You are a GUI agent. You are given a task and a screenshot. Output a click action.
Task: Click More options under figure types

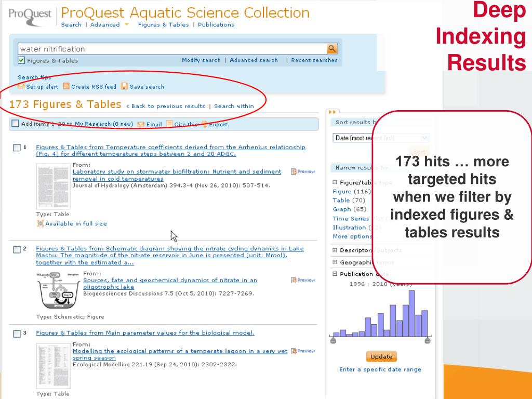pos(352,236)
